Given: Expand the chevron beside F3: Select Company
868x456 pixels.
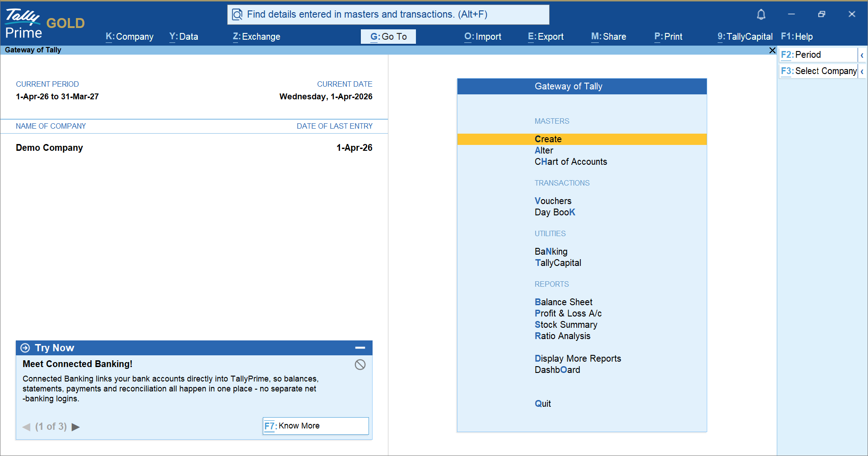Looking at the screenshot, I should tap(862, 71).
